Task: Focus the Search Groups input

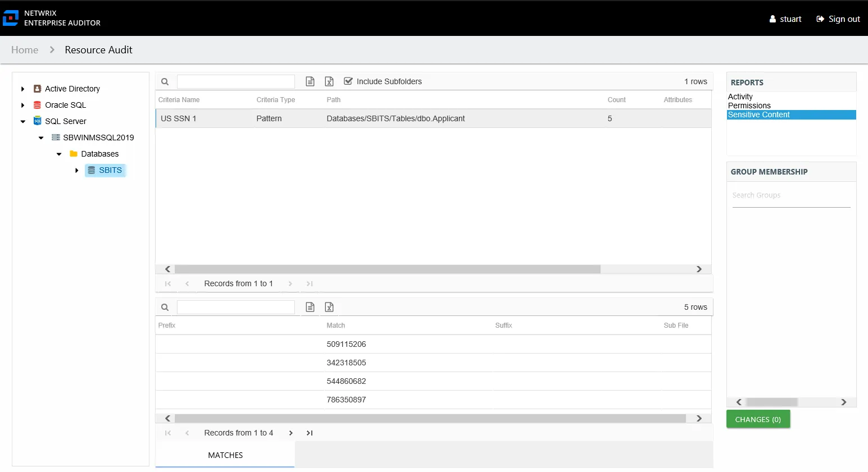Action: (792, 196)
